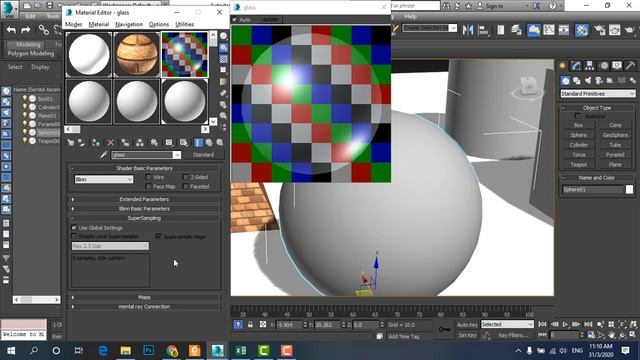Toggle the Auto checkbox in glass preview window
Image resolution: width=640 pixels, height=360 pixels.
tap(234, 20)
